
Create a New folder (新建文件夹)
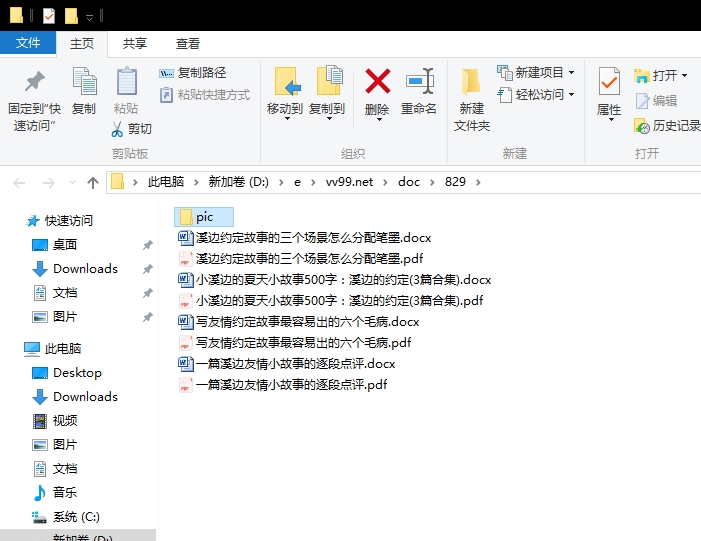472,99
